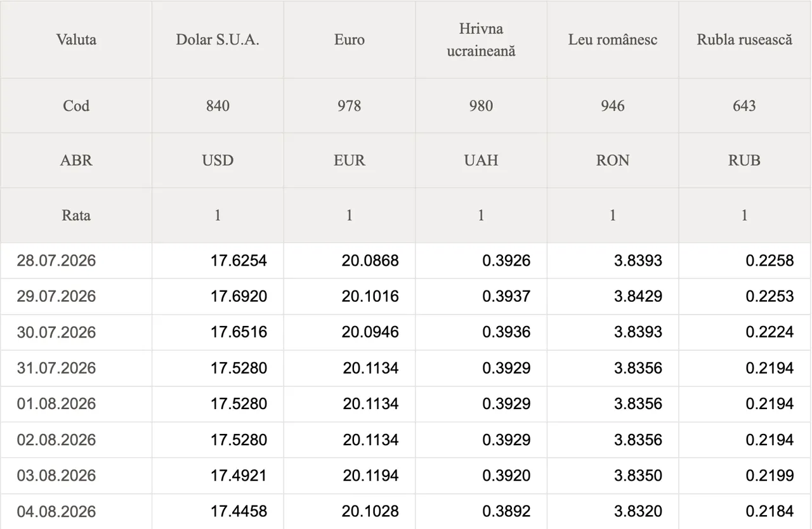Click the EUR abbreviation cell
Image resolution: width=812 pixels, height=529 pixels.
(x=350, y=160)
